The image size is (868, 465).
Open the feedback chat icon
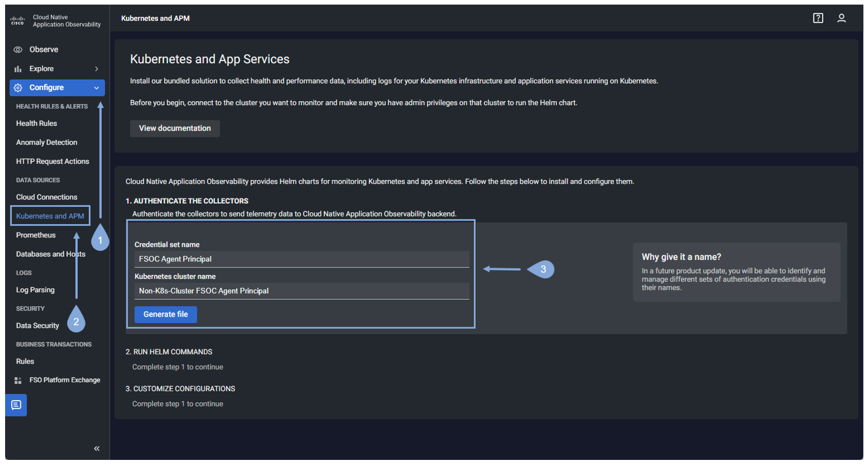click(x=16, y=405)
